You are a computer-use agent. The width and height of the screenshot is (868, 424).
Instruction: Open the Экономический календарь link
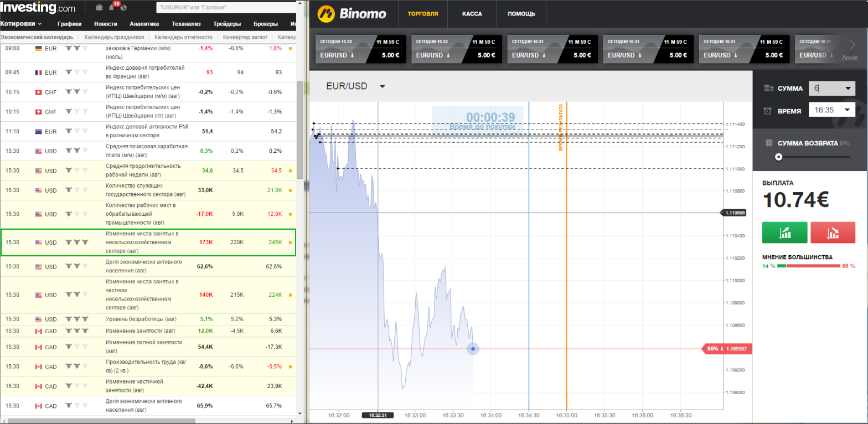coord(37,37)
